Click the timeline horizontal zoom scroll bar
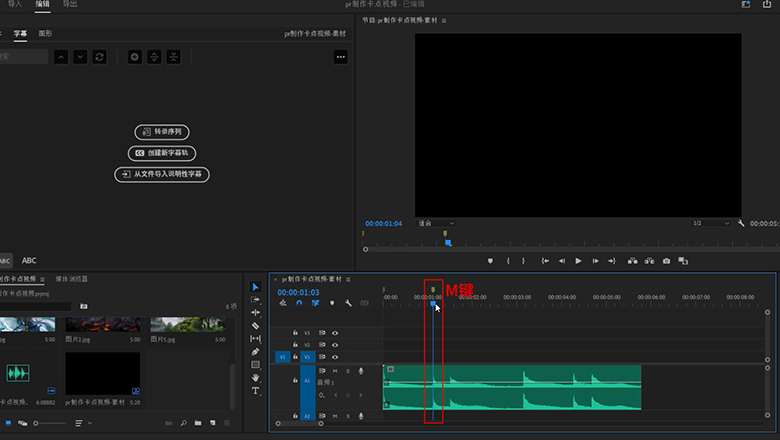Image resolution: width=780 pixels, height=440 pixels. (299, 424)
